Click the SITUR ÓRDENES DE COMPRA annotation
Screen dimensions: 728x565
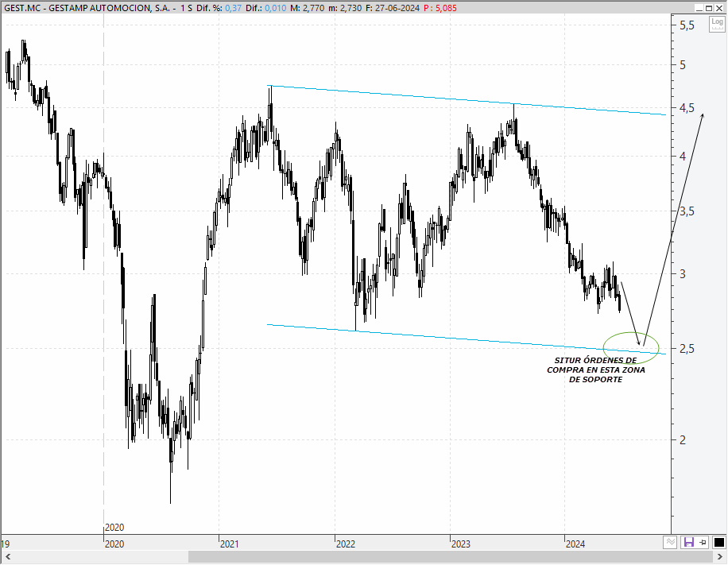coord(596,370)
